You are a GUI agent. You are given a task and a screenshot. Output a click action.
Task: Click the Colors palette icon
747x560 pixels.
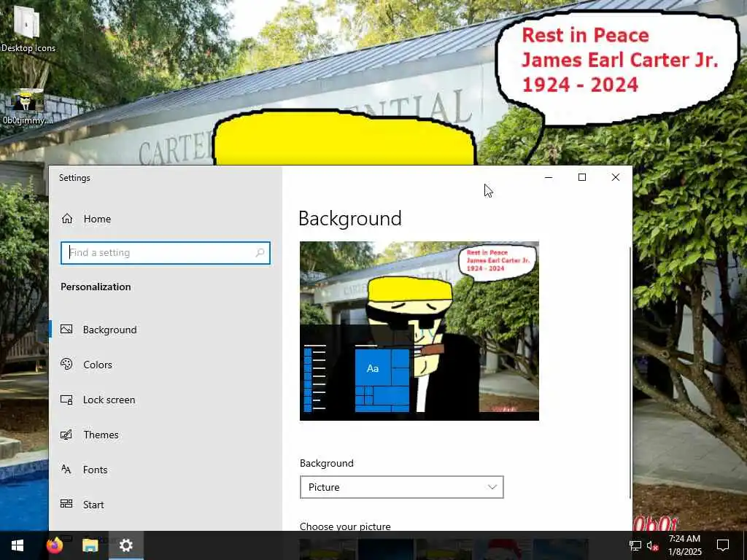66,364
